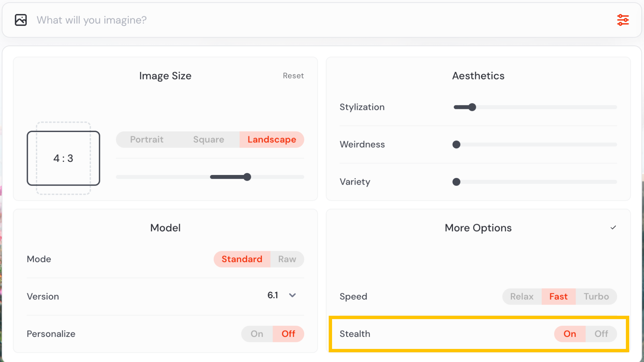The width and height of the screenshot is (644, 362).
Task: Click the Version dropdown chevron arrow
Action: point(292,295)
